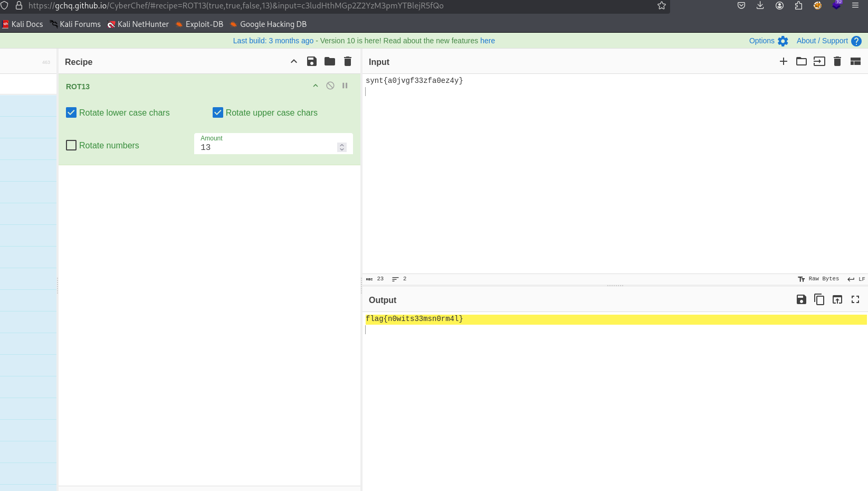Collapse the Recipe panel chevron

pyautogui.click(x=294, y=62)
